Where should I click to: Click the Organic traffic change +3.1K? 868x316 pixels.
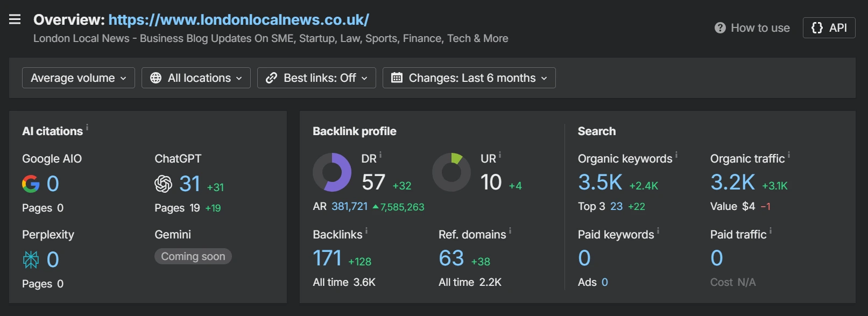[775, 186]
